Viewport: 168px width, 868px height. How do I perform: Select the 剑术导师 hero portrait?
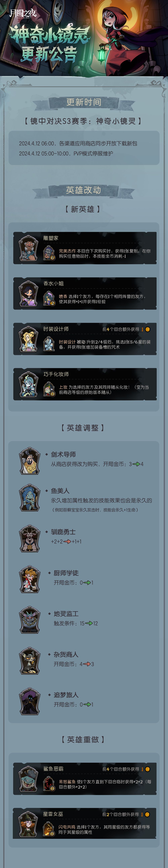coord(30,460)
